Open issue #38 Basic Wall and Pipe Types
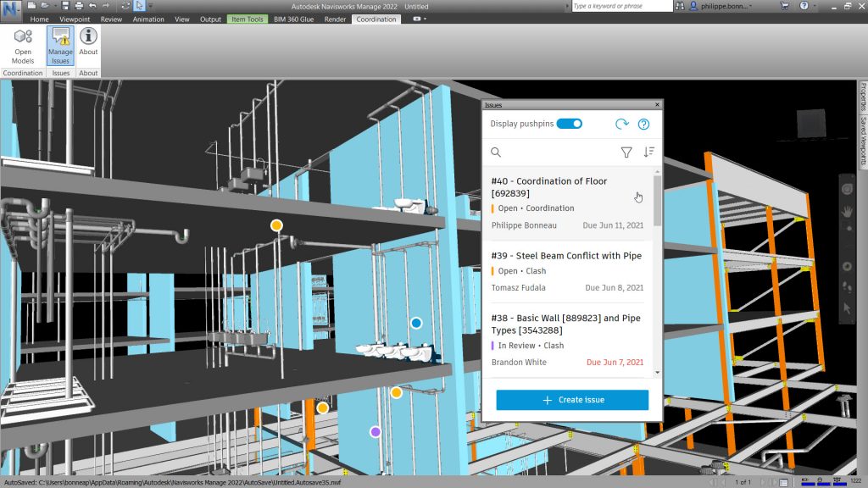This screenshot has width=868, height=488. [567, 340]
